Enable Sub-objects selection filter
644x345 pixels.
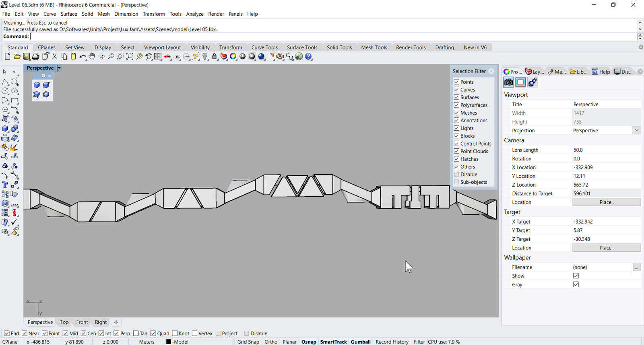point(457,182)
